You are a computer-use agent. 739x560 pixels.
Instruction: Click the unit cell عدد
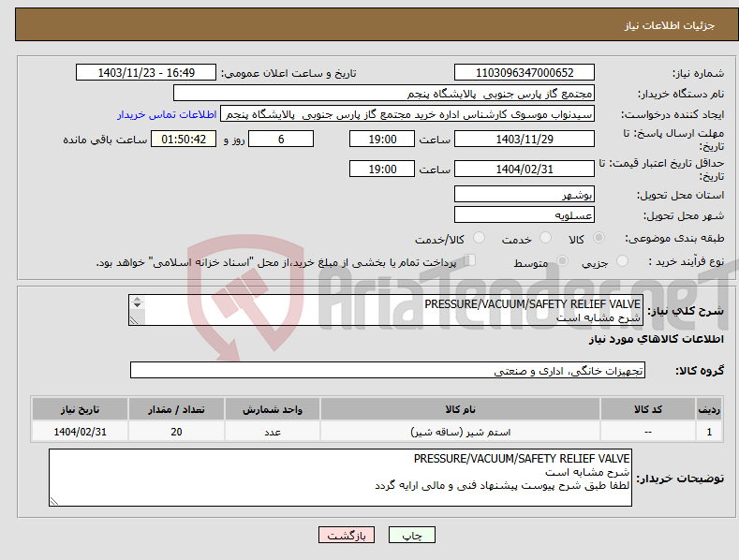tap(273, 432)
